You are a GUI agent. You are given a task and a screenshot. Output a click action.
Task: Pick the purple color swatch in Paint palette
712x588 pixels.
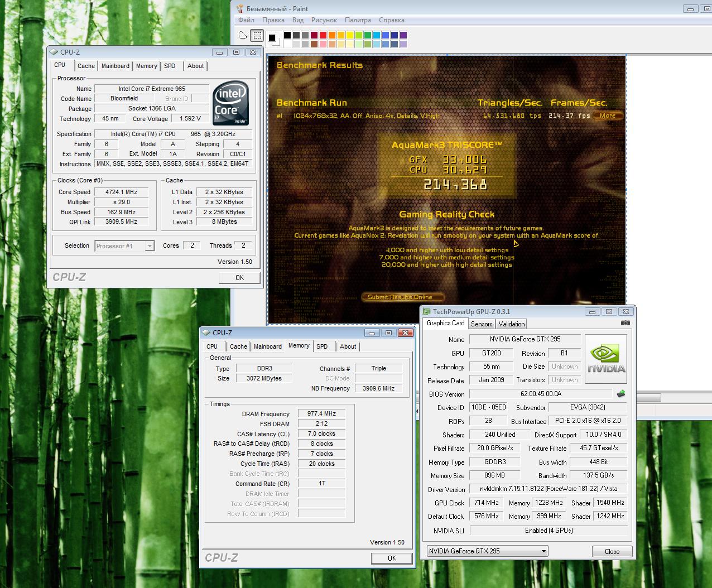coord(403,35)
